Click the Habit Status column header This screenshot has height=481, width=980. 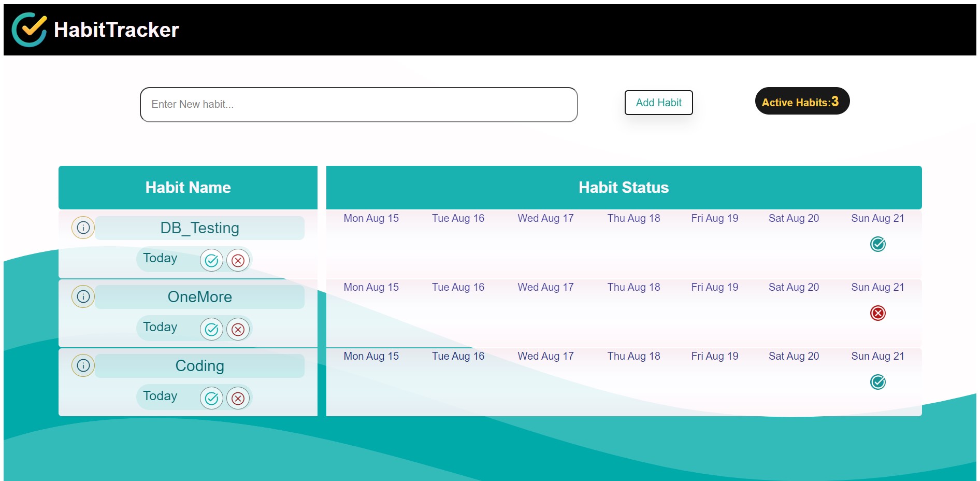click(x=623, y=187)
